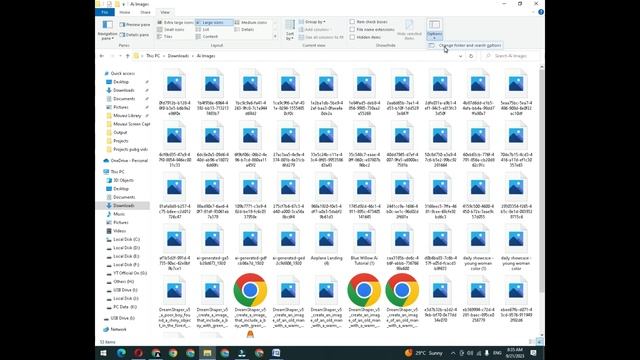Expand the layout gallery more arrow
Screen dimensions: 640x360
click(x=275, y=36)
